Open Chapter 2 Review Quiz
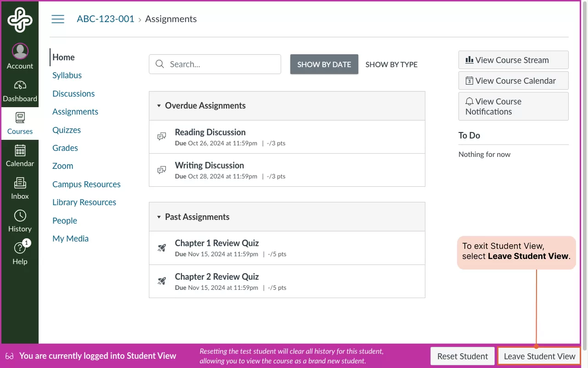588x368 pixels. [217, 276]
